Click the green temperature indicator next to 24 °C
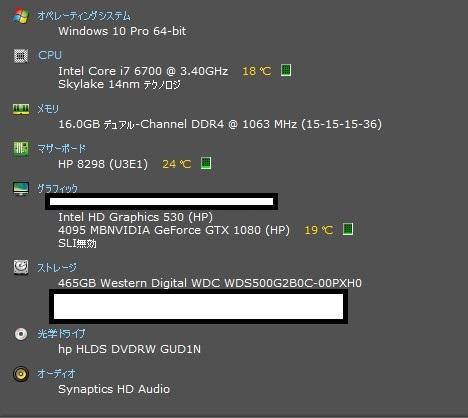 pos(206,163)
